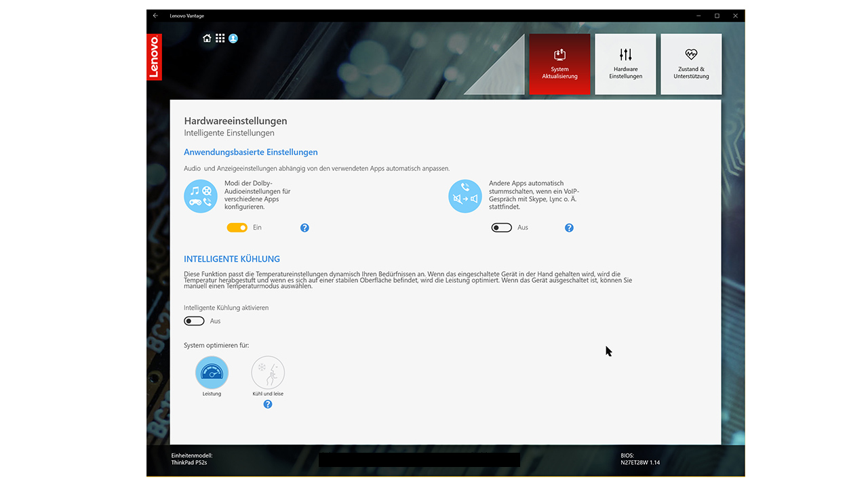
Task: Open help below Kühl und leise
Action: [x=268, y=405]
